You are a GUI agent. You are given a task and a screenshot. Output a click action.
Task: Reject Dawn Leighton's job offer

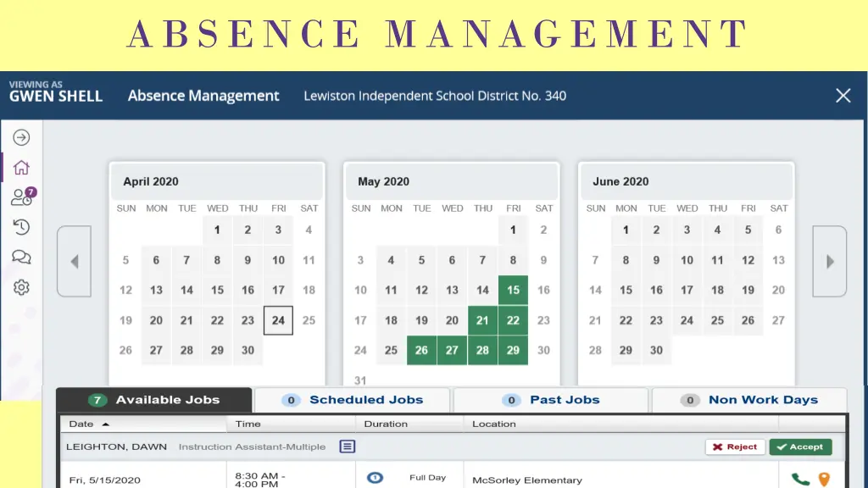point(734,446)
